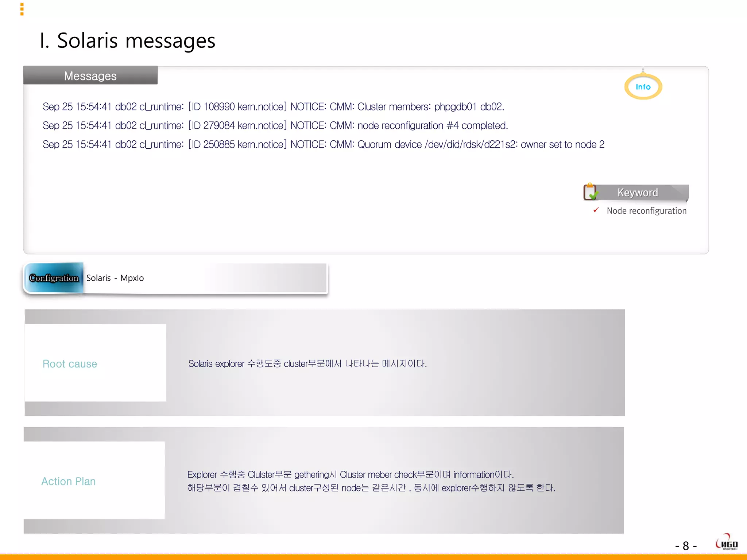Click the 'I. Solaris messages' slide title

coord(128,40)
